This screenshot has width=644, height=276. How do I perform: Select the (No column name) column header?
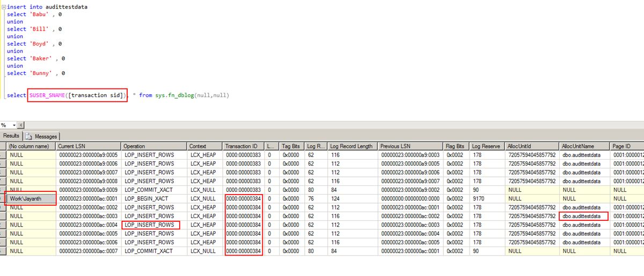click(x=31, y=146)
